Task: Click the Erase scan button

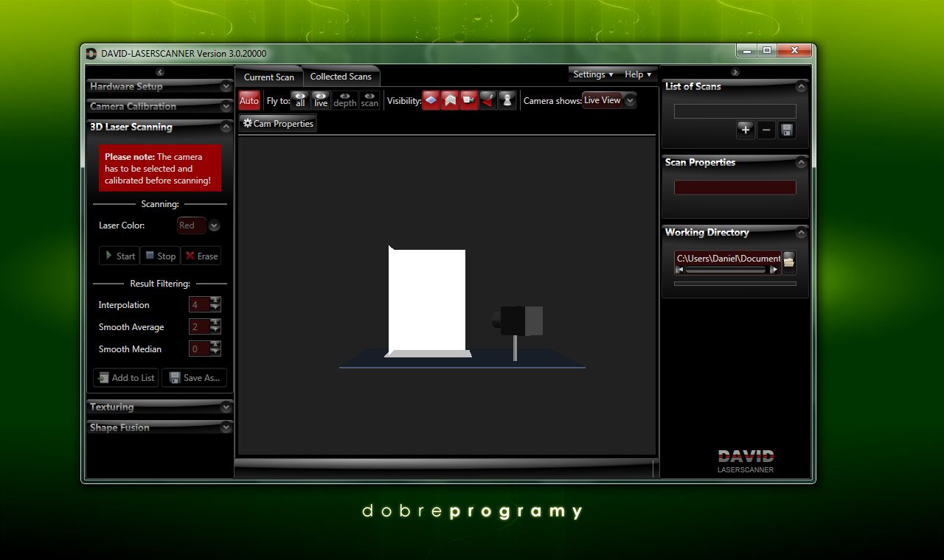Action: (201, 256)
